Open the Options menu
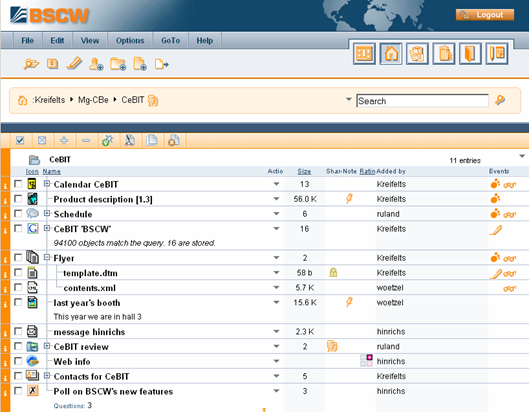The image size is (529, 412). [x=130, y=40]
